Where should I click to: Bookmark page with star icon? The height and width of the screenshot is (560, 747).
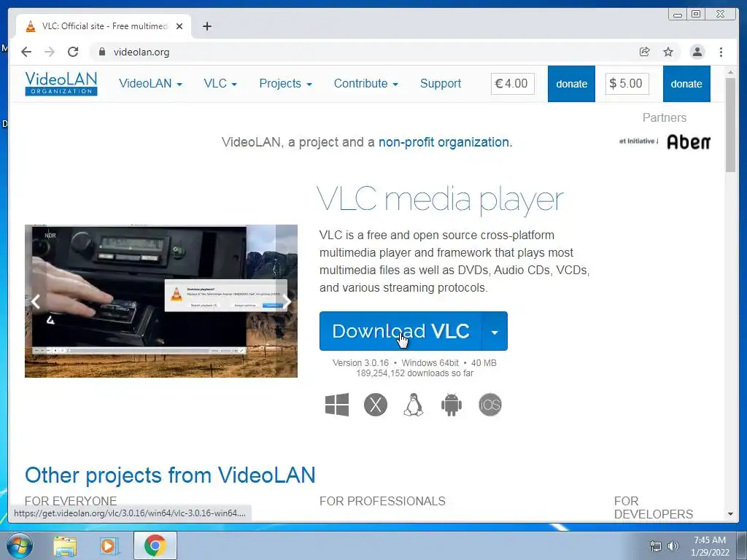pos(668,52)
